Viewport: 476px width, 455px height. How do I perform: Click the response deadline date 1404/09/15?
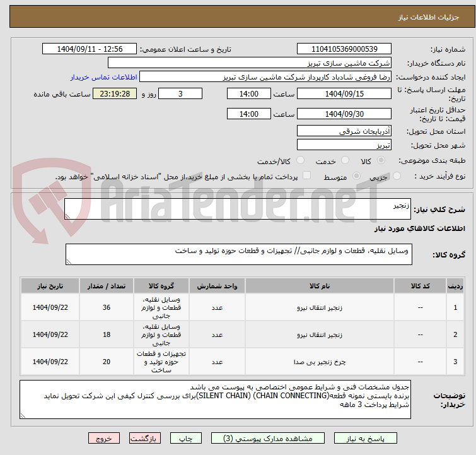click(344, 93)
